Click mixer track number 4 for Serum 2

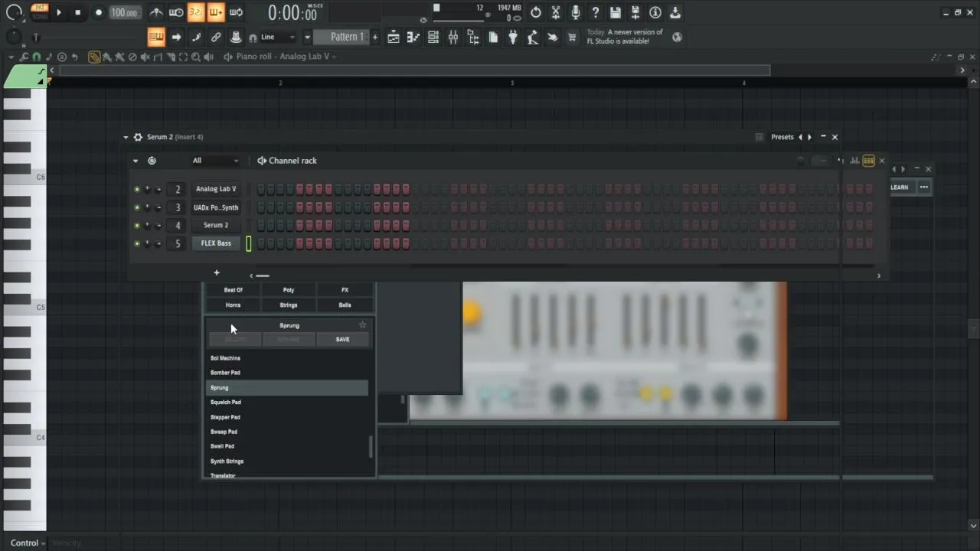tap(178, 226)
